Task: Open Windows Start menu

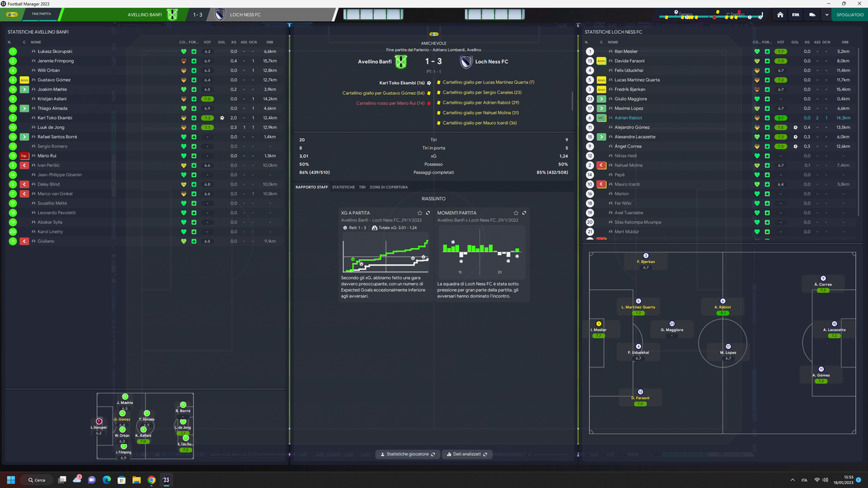Action: pyautogui.click(x=12, y=480)
